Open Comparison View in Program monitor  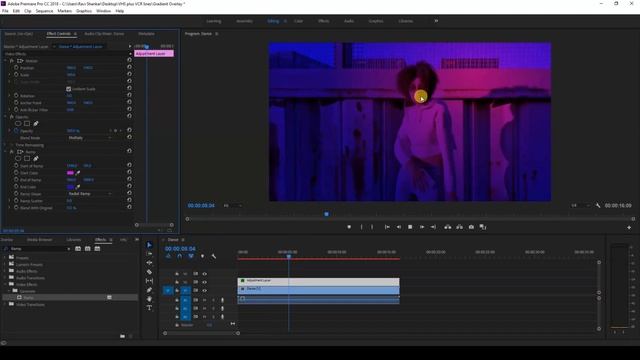coord(483,227)
